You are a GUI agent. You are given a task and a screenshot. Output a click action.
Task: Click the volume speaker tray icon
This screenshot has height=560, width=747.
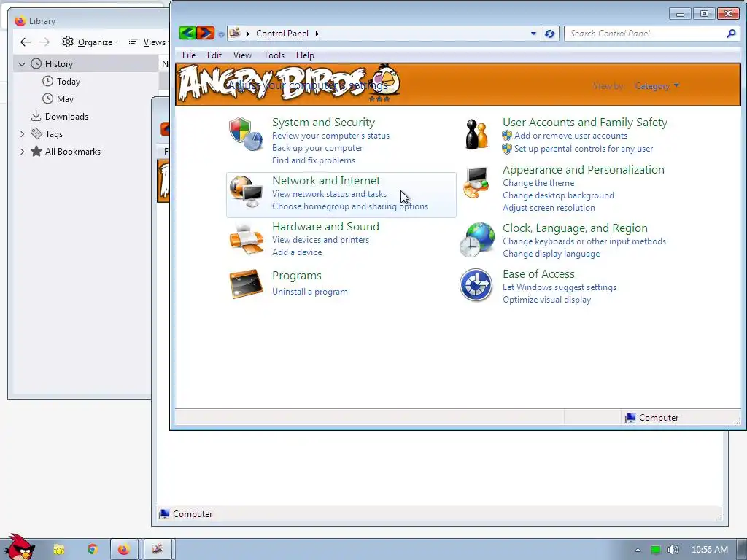point(673,550)
